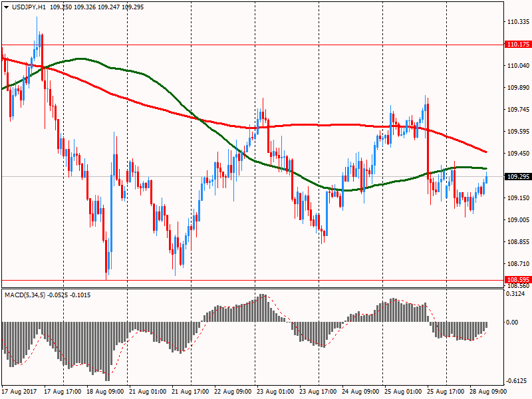The height and width of the screenshot is (399, 532).
Task: Click the 17 Aug 17:00 time axis label
Action: (x=63, y=392)
